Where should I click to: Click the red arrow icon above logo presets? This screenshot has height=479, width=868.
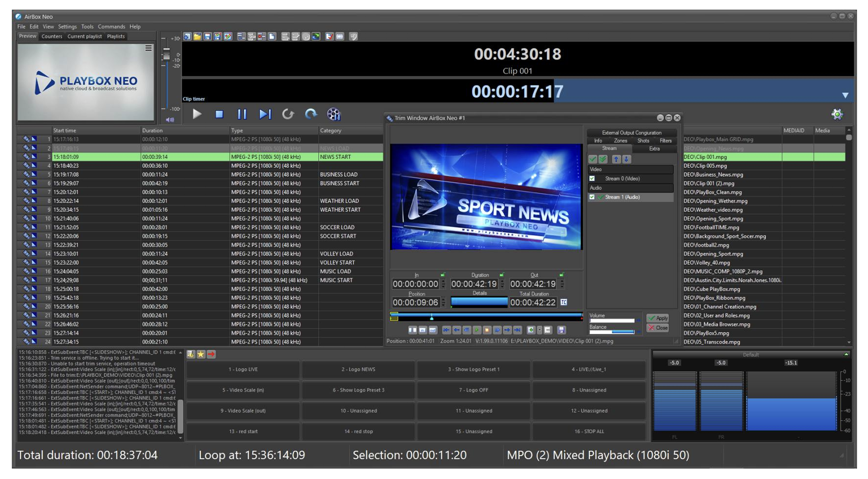pos(211,354)
